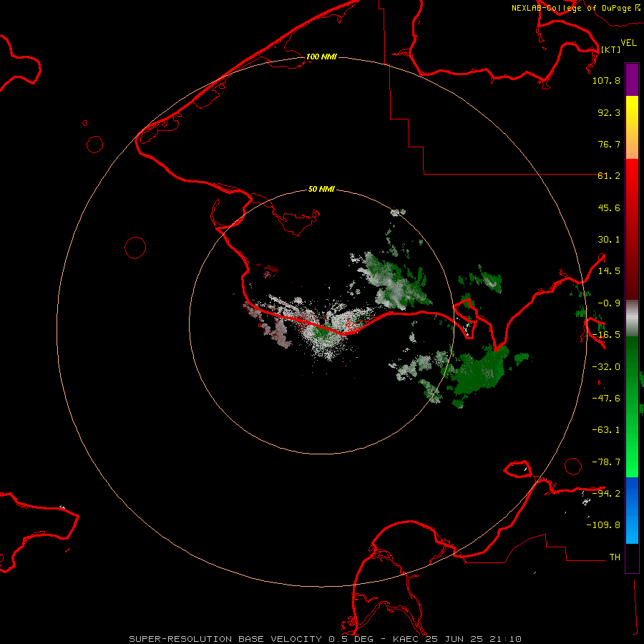Select the 107.8 scale value
Screen dimensions: 644x644
[606, 80]
